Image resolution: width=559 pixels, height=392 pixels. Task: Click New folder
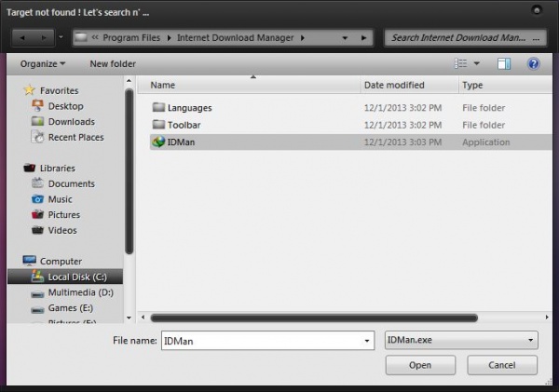coord(113,64)
